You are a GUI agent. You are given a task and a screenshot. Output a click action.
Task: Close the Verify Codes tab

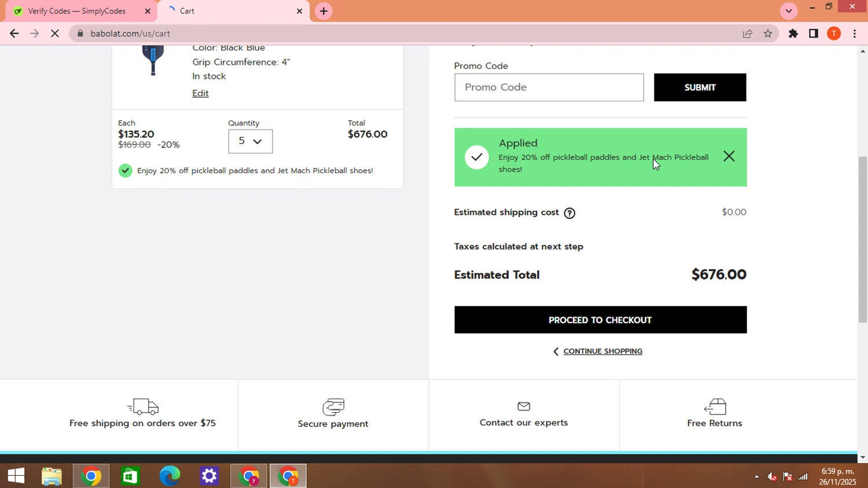tap(148, 11)
